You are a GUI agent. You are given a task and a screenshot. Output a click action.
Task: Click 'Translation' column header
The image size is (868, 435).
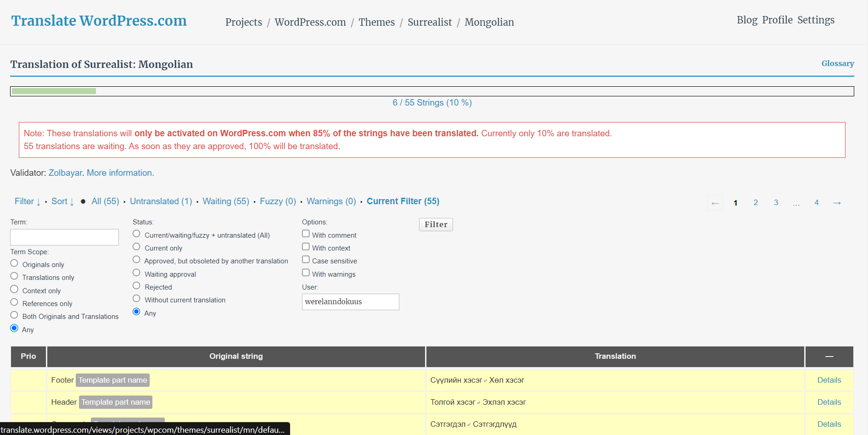point(615,357)
